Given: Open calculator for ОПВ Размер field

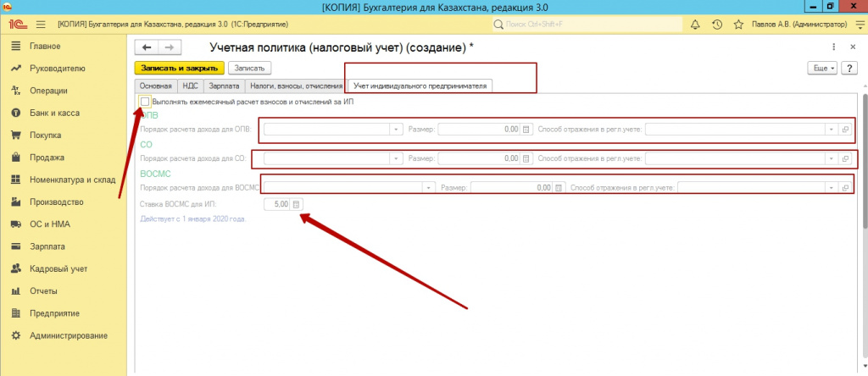Looking at the screenshot, I should pyautogui.click(x=526, y=130).
